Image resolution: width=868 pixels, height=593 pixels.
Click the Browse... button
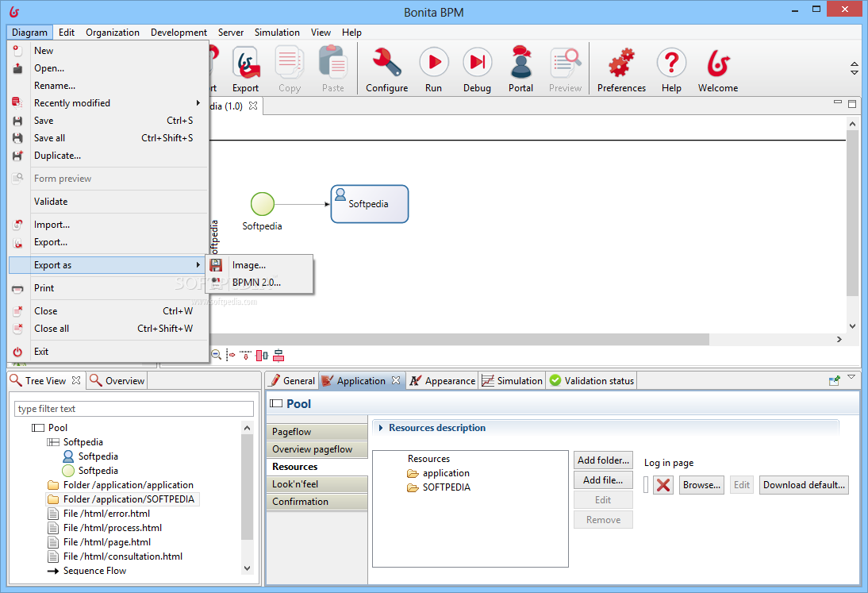pyautogui.click(x=701, y=485)
